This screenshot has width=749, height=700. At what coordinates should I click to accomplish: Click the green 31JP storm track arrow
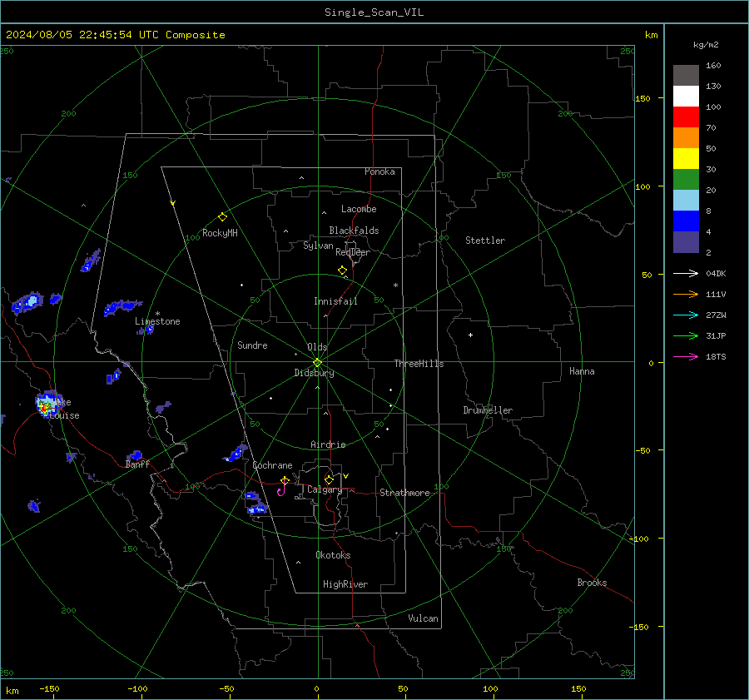coord(686,336)
